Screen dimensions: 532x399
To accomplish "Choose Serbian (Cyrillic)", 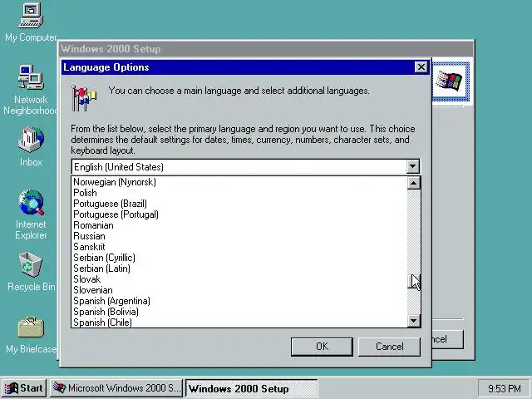I will pyautogui.click(x=239, y=258).
